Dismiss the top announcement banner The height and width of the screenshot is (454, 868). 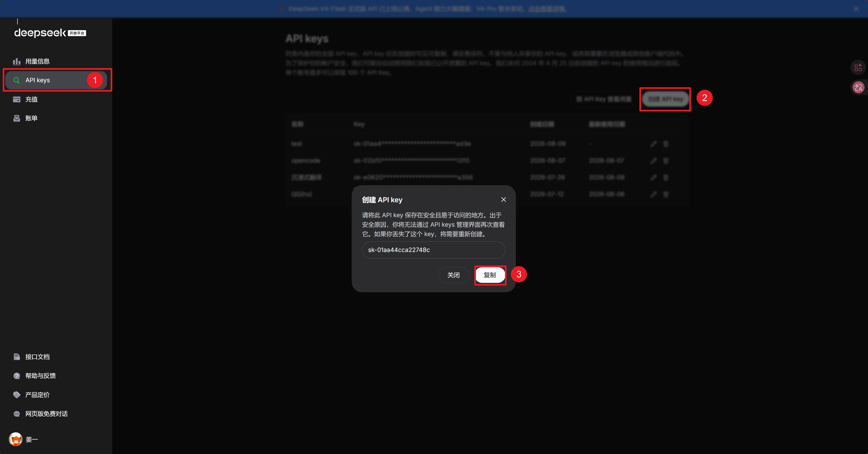tap(856, 9)
